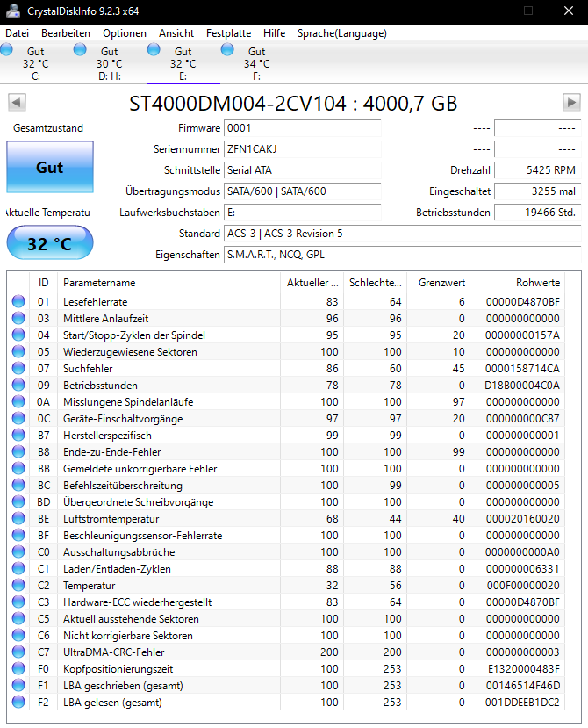This screenshot has height=728, width=588.
Task: Open the Optionen menu
Action: click(125, 33)
